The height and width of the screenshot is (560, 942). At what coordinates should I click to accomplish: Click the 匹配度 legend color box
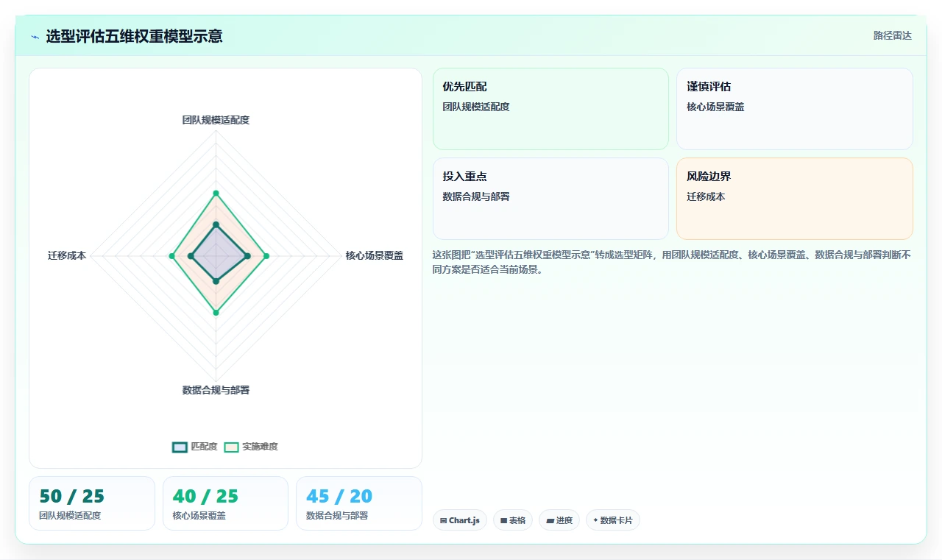(x=180, y=447)
